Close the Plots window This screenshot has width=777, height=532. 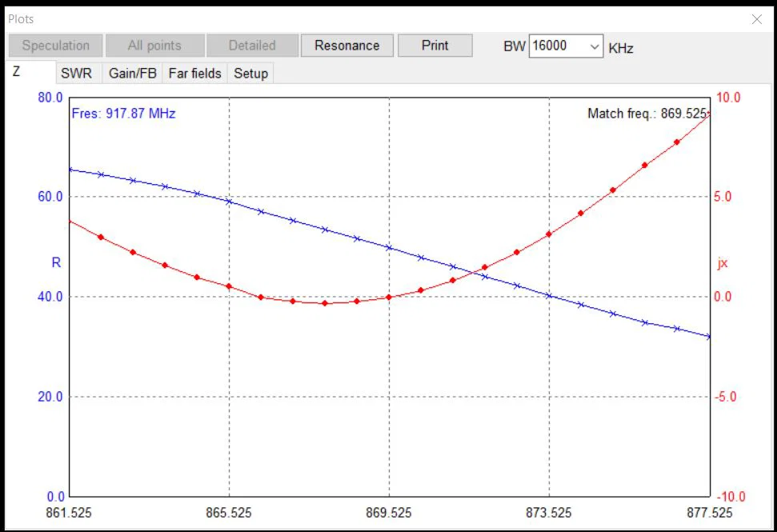(x=757, y=19)
